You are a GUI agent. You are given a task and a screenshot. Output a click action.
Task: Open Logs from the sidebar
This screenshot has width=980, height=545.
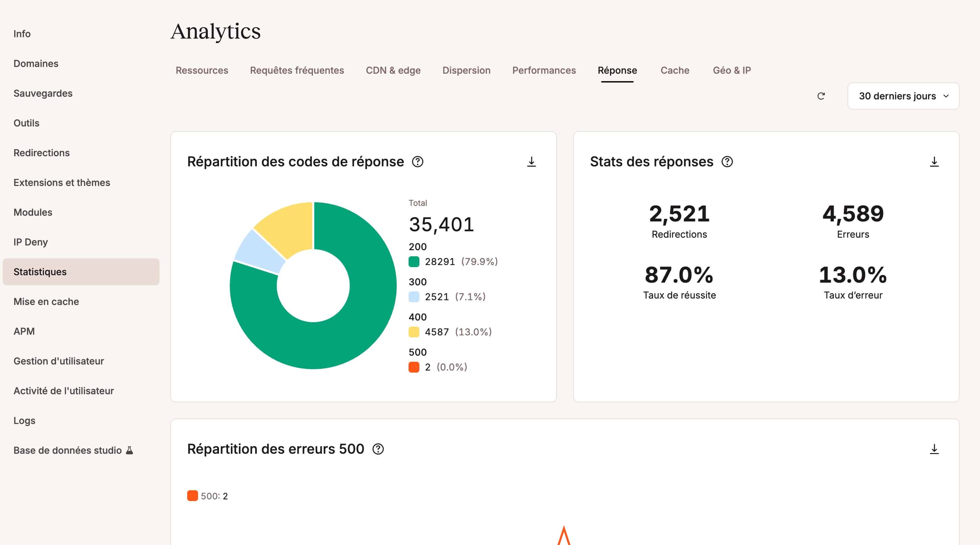pyautogui.click(x=24, y=421)
